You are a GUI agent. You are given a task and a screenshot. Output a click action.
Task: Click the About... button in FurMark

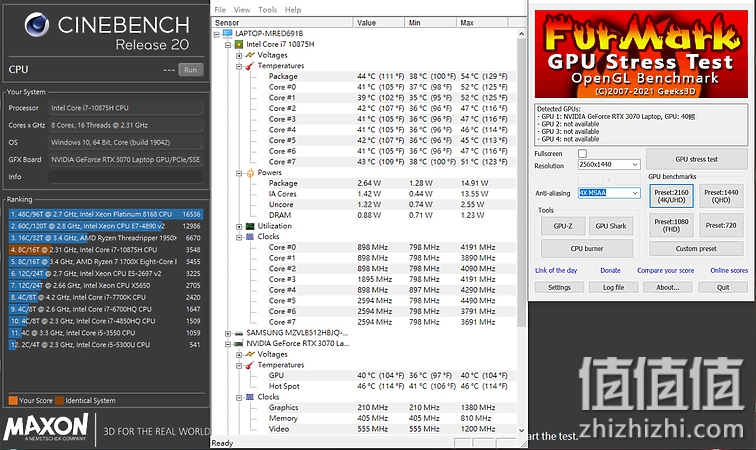click(x=668, y=287)
